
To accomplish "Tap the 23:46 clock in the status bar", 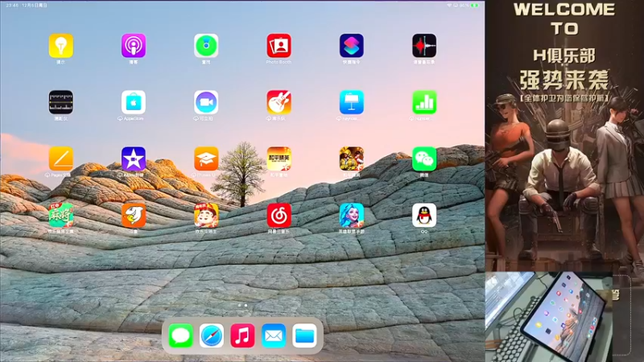I will click(12, 6).
